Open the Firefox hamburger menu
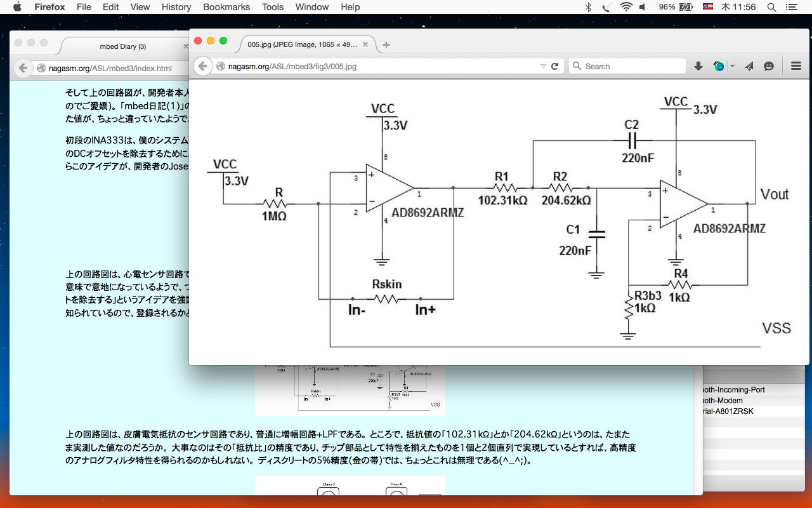The height and width of the screenshot is (508, 812). click(x=796, y=66)
